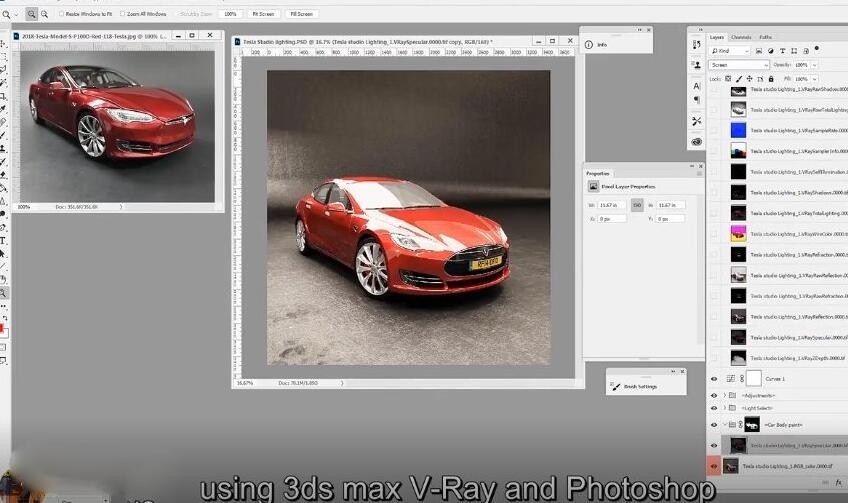Toggle visibility of Adjustments group
Image resolution: width=848 pixels, height=503 pixels.
click(714, 396)
